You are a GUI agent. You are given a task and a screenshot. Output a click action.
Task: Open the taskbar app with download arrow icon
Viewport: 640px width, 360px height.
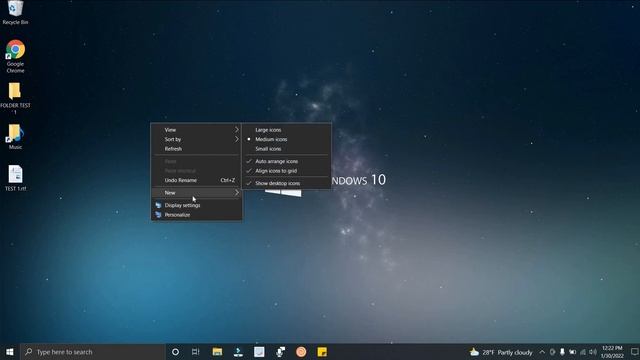[x=238, y=352]
